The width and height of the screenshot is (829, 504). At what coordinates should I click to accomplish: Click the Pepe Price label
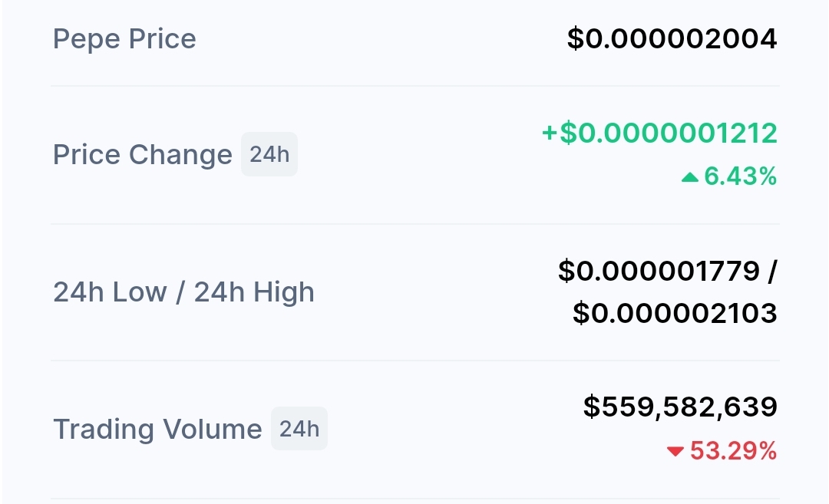(x=124, y=38)
